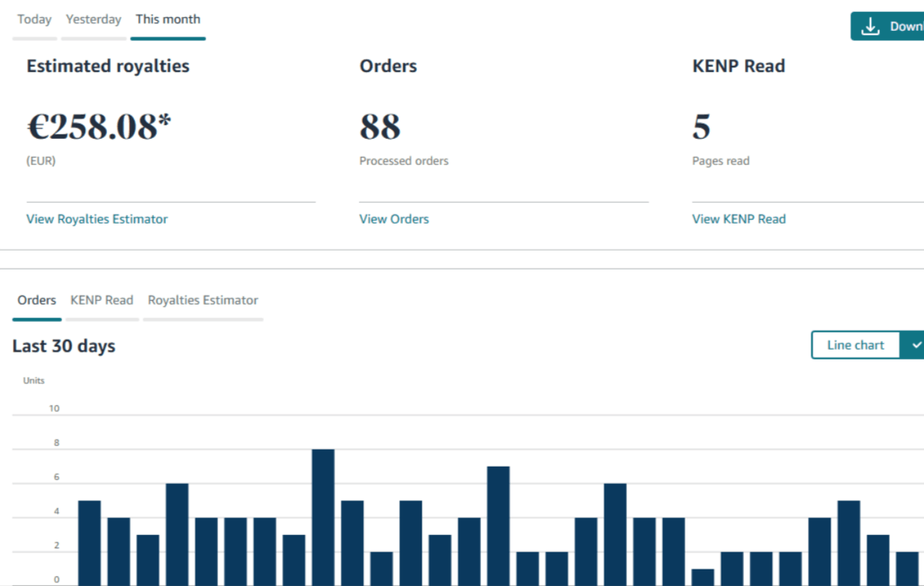Open the View KENP Read link
The height and width of the screenshot is (586, 924).
(x=739, y=219)
